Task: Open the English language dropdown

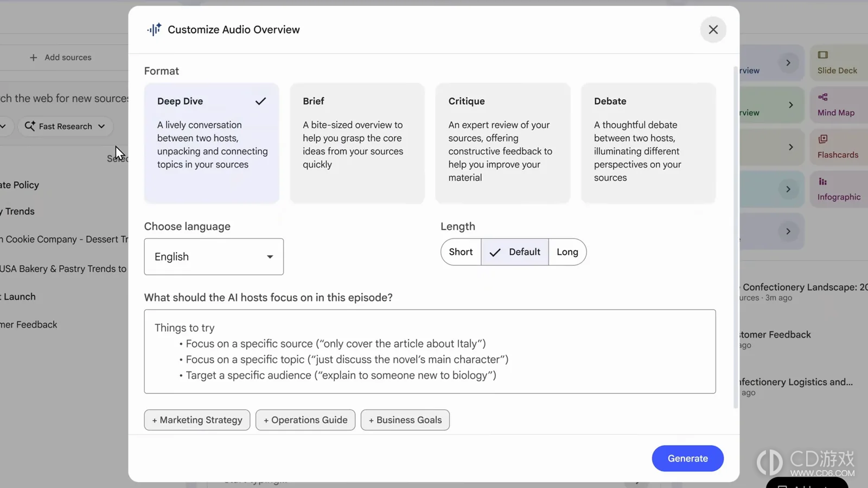Action: (214, 256)
